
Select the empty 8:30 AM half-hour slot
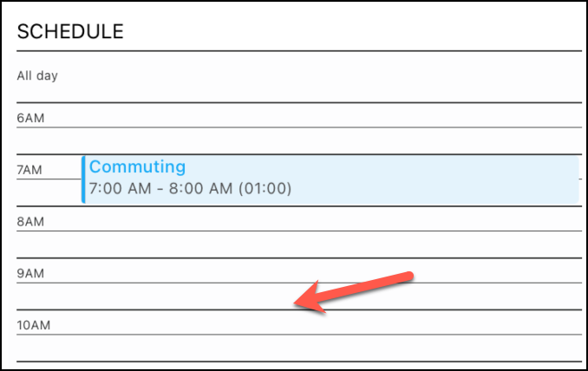[299, 244]
